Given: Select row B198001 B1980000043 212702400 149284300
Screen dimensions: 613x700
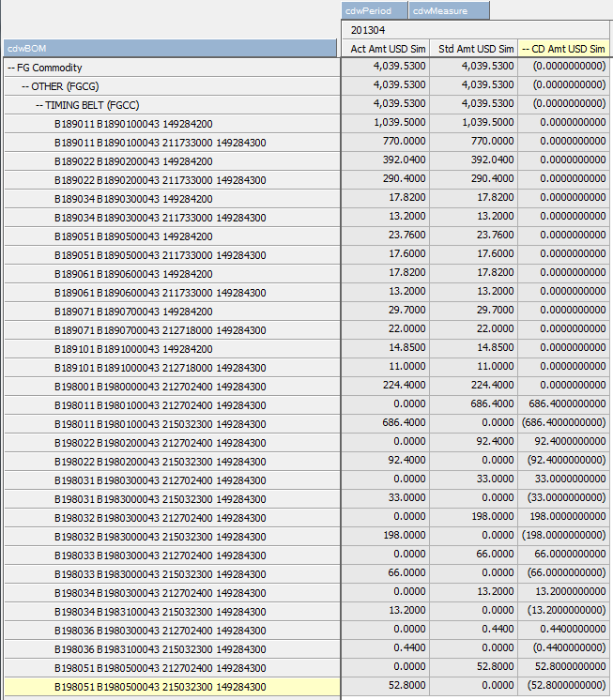Looking at the screenshot, I should [160, 387].
